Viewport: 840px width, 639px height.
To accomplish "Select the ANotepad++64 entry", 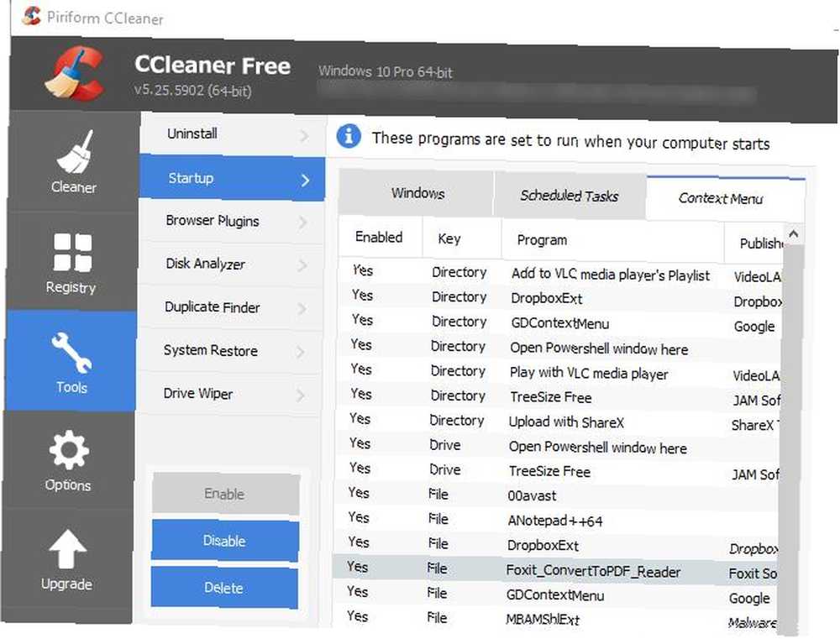I will click(x=554, y=521).
